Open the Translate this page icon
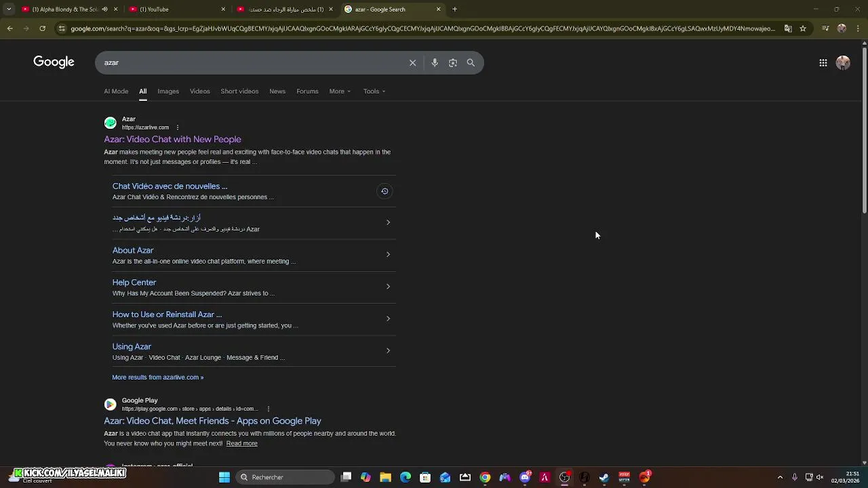The width and height of the screenshot is (868, 488). (x=788, y=28)
